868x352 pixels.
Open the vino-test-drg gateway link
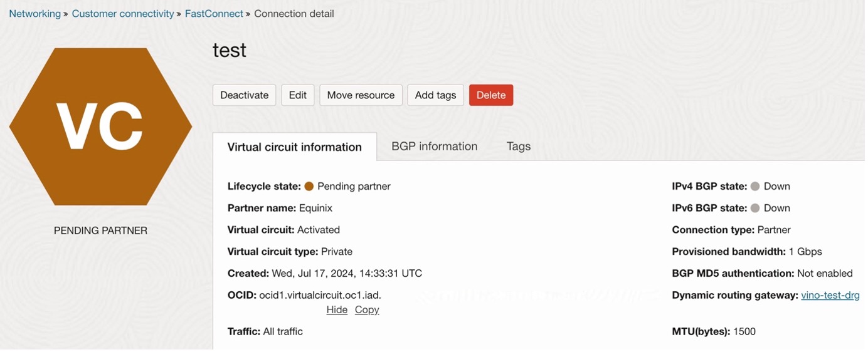tap(830, 295)
